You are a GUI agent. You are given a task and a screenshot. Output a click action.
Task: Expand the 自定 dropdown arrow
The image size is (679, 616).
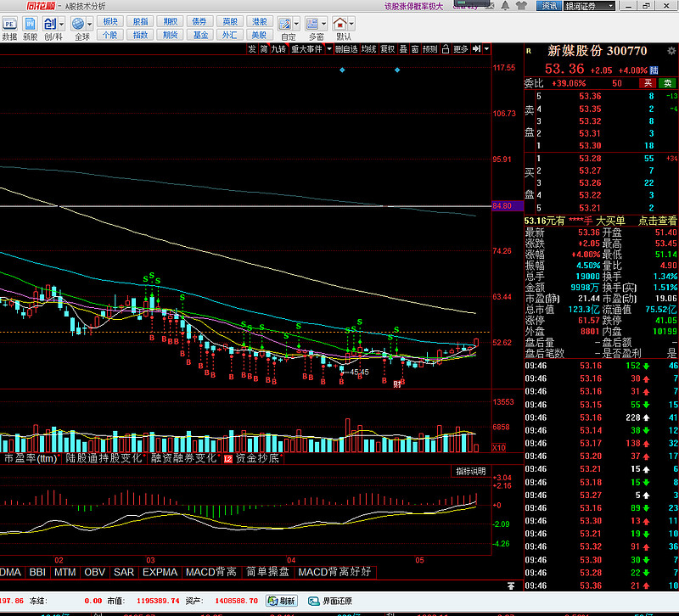296,24
